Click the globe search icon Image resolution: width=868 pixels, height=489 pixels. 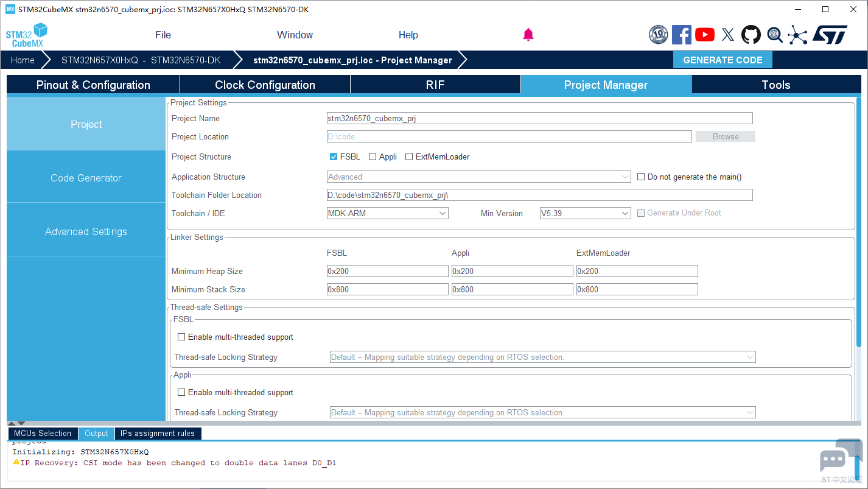[x=775, y=35]
